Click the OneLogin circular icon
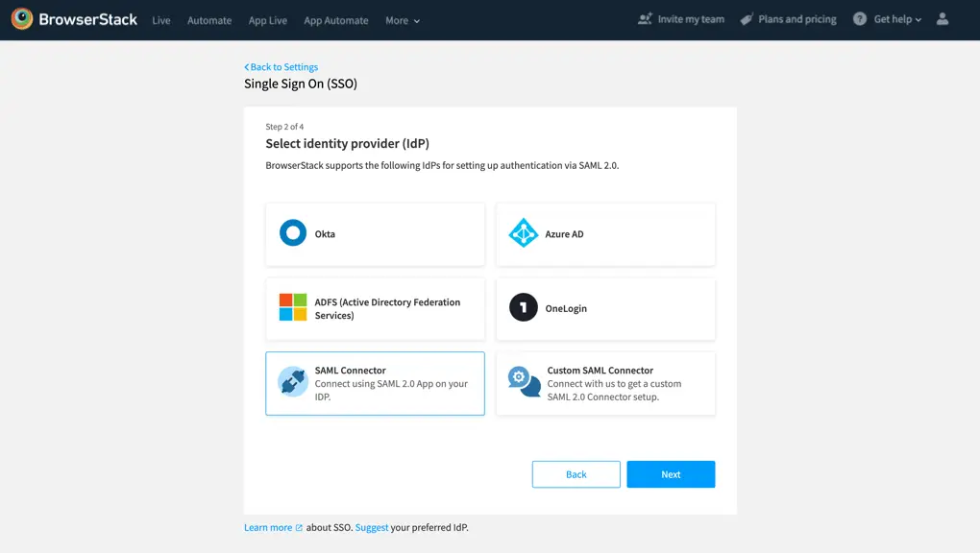Image resolution: width=980 pixels, height=553 pixels. click(x=523, y=307)
